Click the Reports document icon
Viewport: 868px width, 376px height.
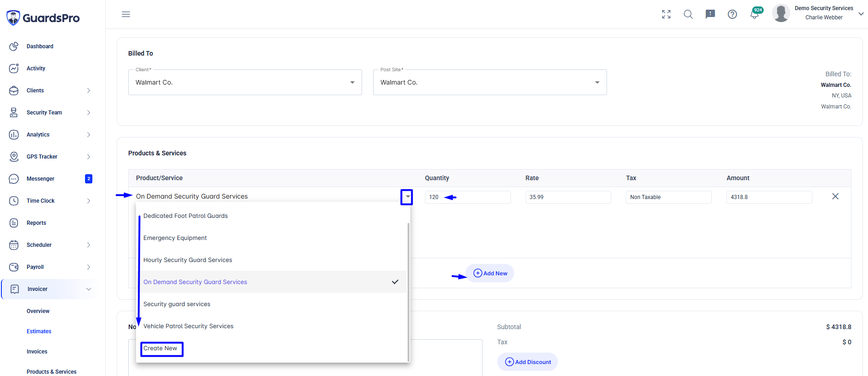tap(14, 223)
